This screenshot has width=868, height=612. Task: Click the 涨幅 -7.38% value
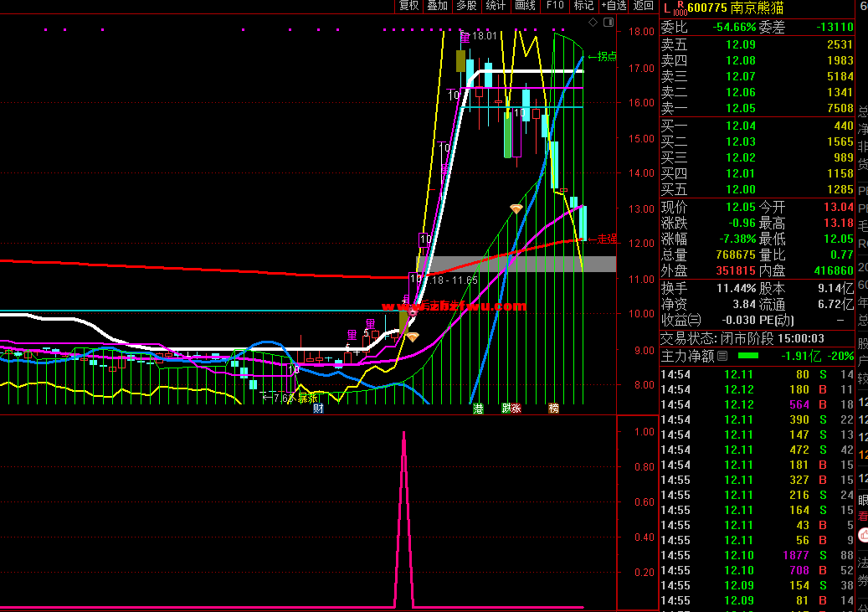737,239
